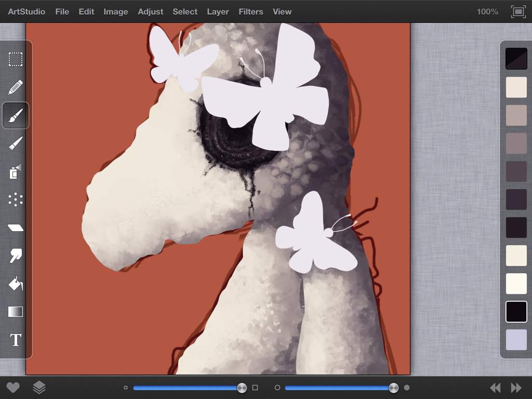532x399 pixels.
Task: Select the Gradient tool
Action: pos(16,312)
